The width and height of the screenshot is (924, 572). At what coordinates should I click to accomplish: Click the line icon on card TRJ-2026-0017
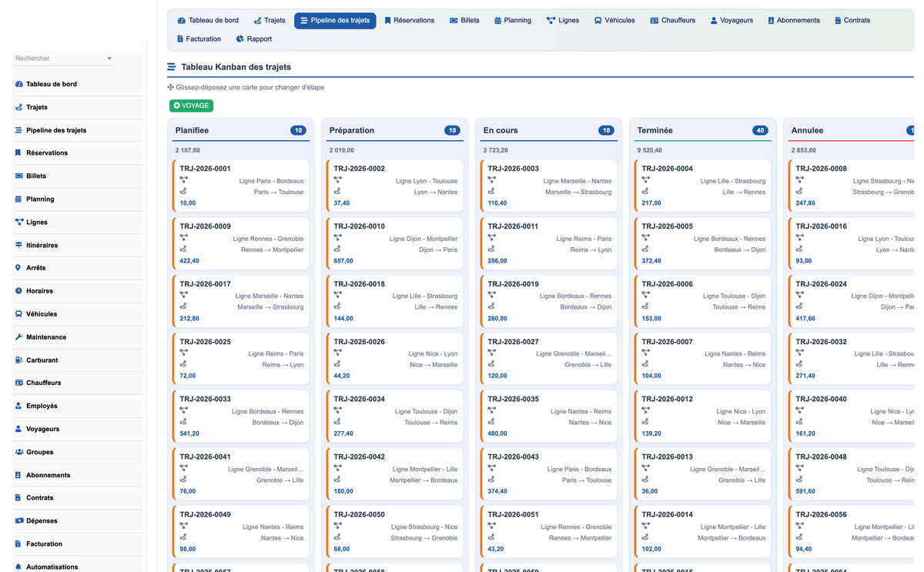(x=184, y=296)
